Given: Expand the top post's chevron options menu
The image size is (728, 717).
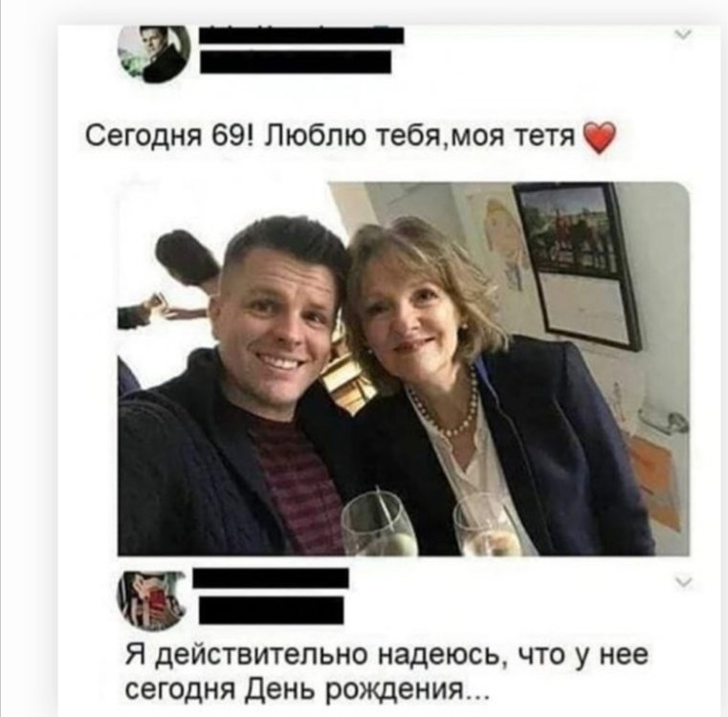Looking at the screenshot, I should [683, 34].
